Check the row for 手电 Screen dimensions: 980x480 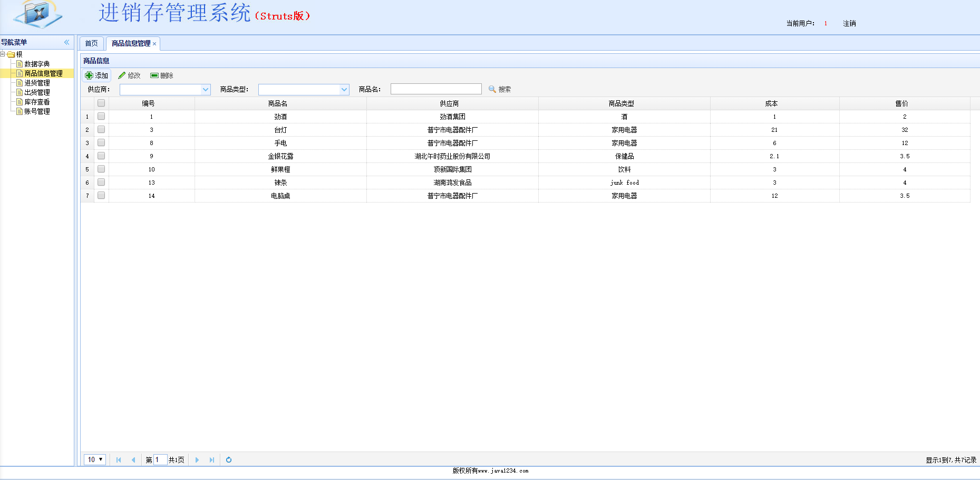click(101, 143)
